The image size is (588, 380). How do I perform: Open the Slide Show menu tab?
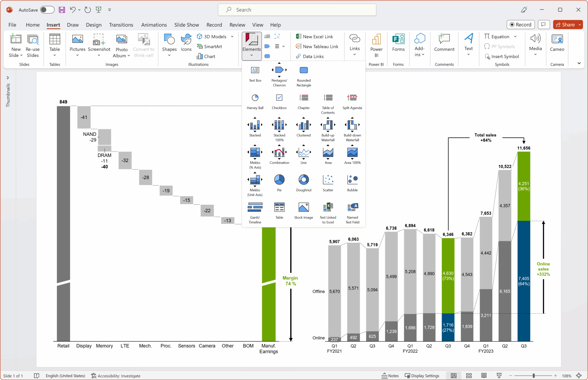tap(187, 25)
